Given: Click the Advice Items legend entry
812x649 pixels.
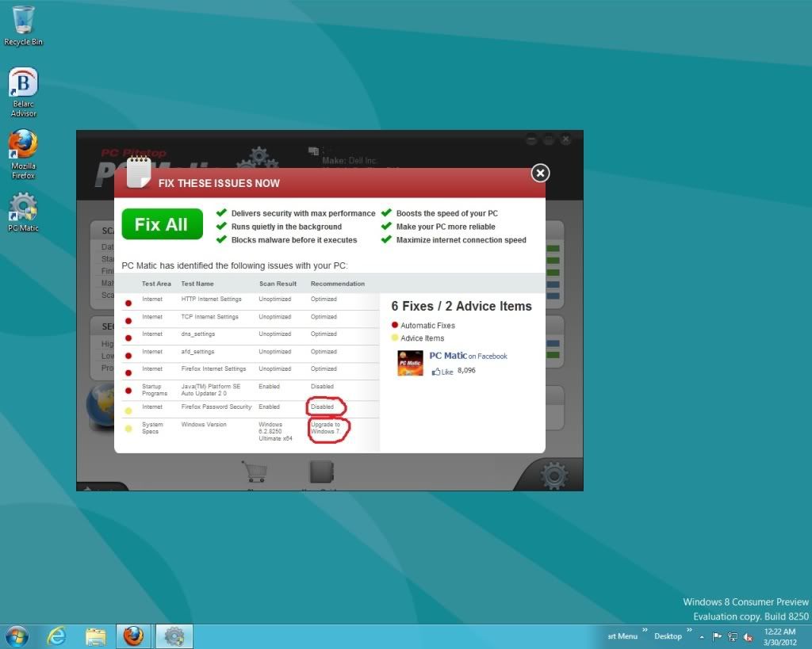Looking at the screenshot, I should click(x=418, y=338).
